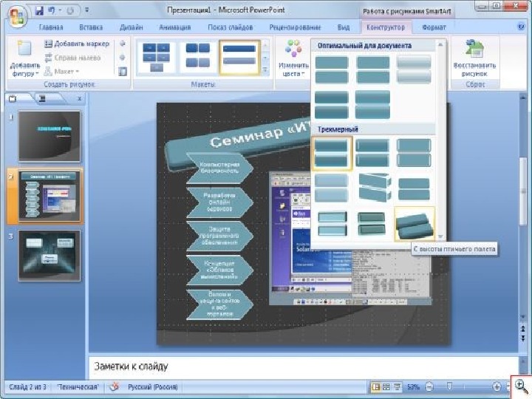Toggle Справа налево direction
This screenshot has height=399, width=532.
point(72,58)
